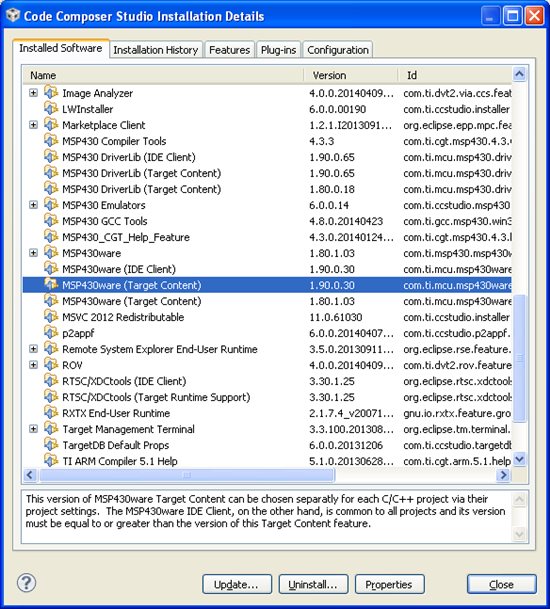Select the LWInstaller feature icon

[x=51, y=109]
